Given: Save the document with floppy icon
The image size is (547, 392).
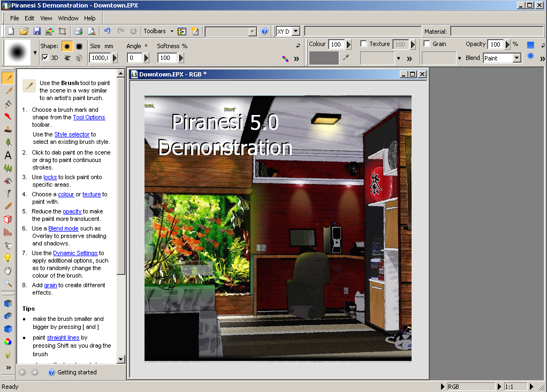Looking at the screenshot, I should tap(36, 32).
